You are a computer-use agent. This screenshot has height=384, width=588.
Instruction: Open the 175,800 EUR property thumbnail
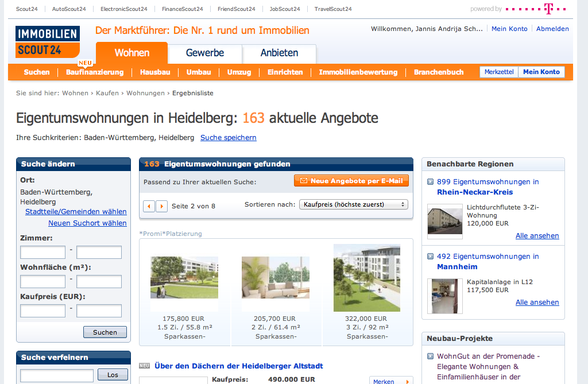pyautogui.click(x=184, y=277)
